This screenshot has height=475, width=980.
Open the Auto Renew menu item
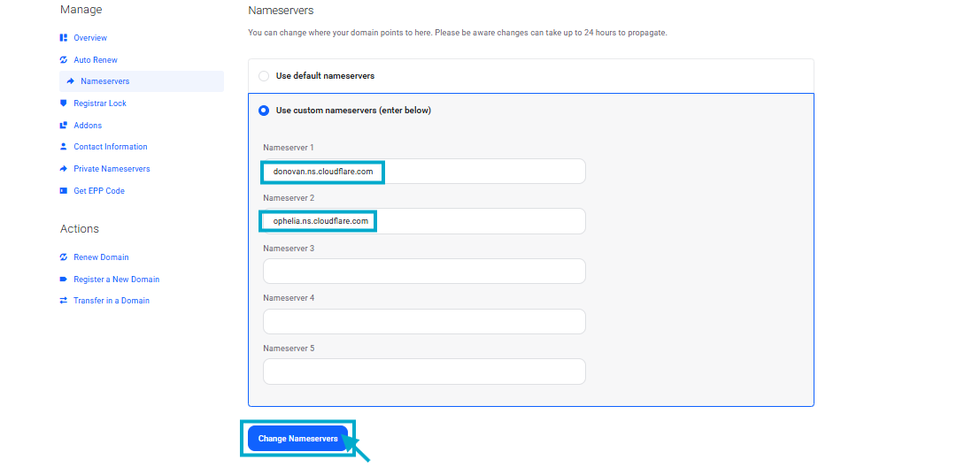96,60
